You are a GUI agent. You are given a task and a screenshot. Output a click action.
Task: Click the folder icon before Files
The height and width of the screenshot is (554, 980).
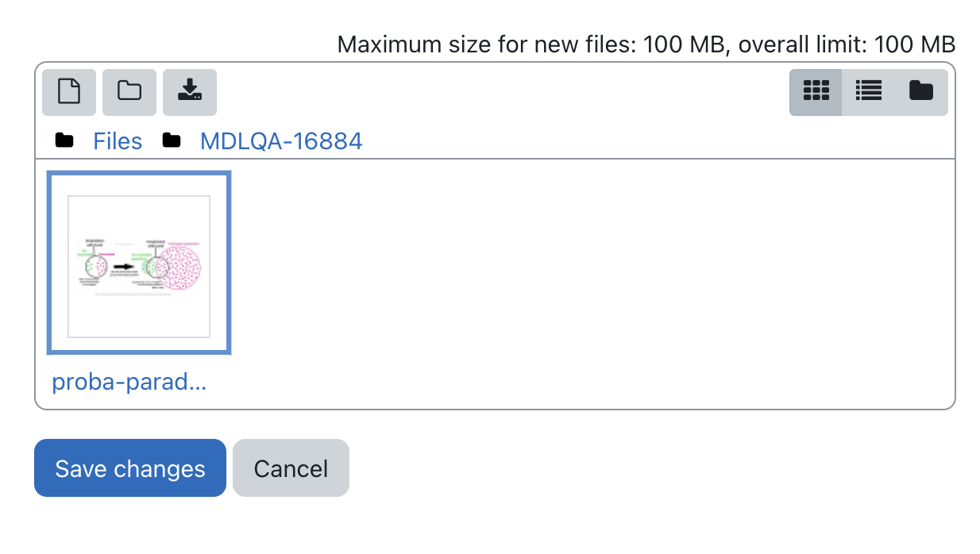[x=64, y=141]
